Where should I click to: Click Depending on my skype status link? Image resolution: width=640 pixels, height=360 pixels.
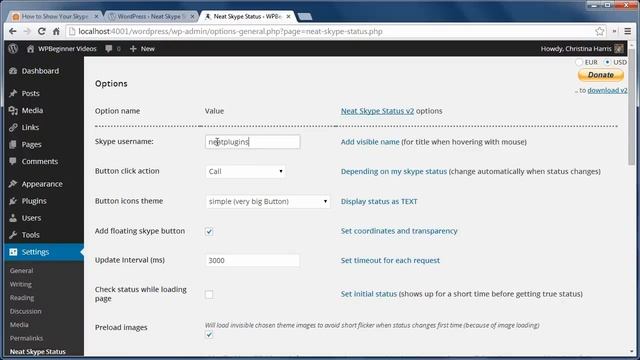(x=394, y=171)
